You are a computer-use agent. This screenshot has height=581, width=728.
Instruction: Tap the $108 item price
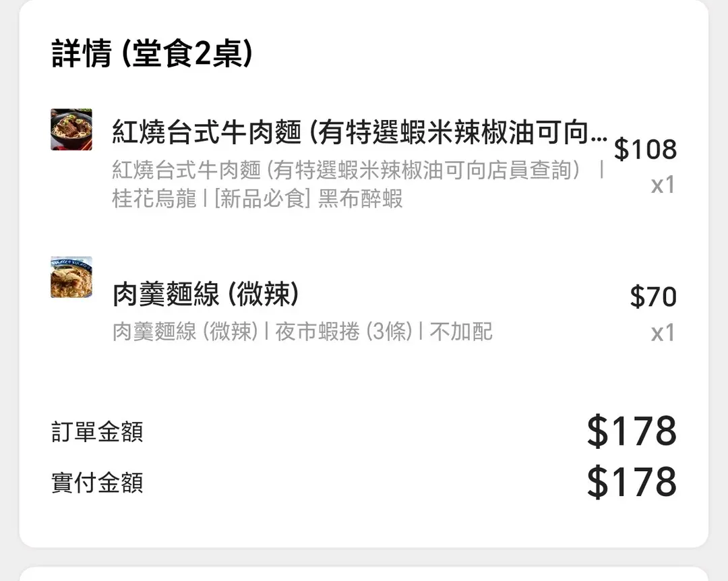coord(645,150)
